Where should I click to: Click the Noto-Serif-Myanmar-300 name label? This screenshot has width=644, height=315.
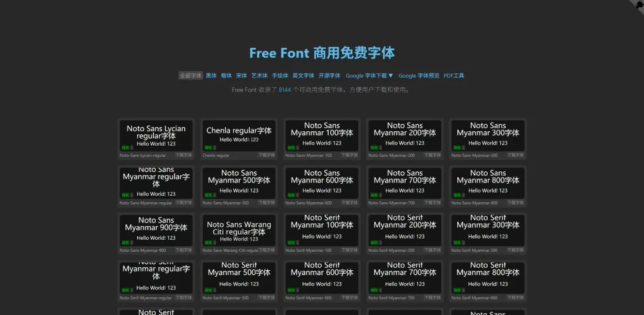point(475,251)
